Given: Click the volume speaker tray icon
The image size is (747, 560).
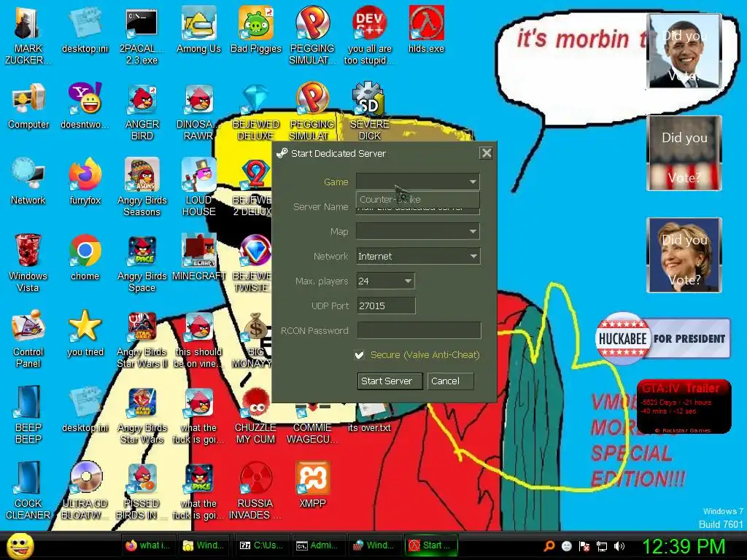Looking at the screenshot, I should 619,546.
